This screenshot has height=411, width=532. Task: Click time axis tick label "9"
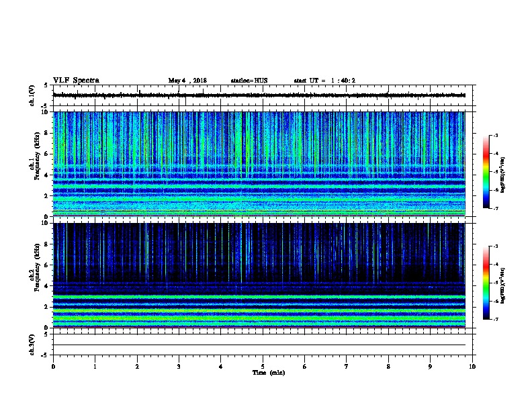click(430, 367)
